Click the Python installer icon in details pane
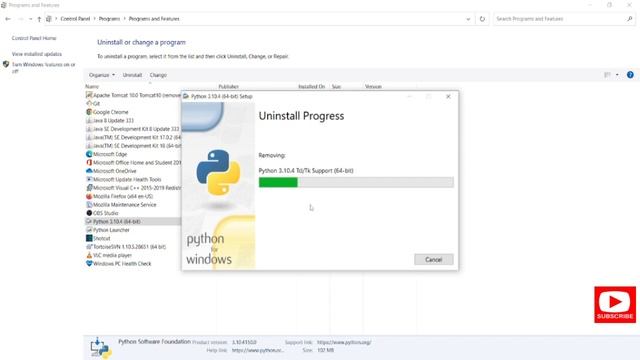This screenshot has width=640, height=360. 101,348
